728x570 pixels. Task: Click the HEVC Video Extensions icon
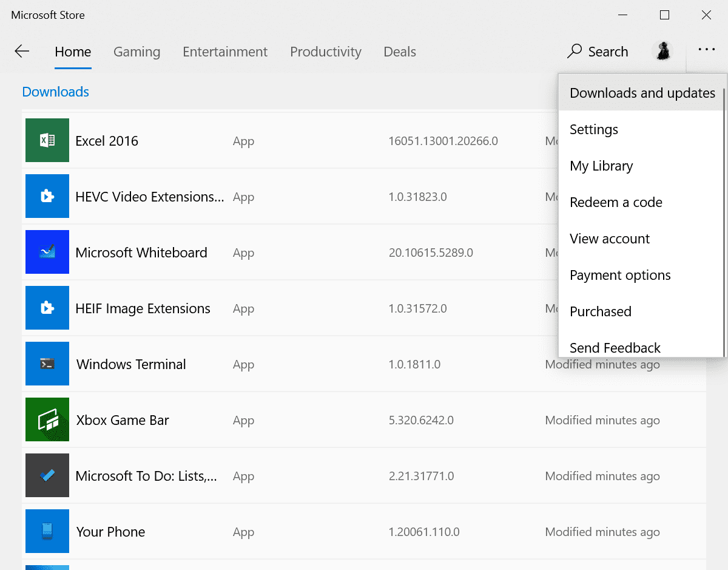[x=47, y=196]
